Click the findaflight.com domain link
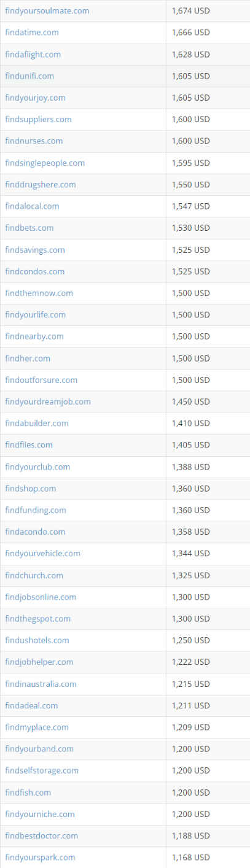Screen dimensions: 250x868 [x=33, y=54]
